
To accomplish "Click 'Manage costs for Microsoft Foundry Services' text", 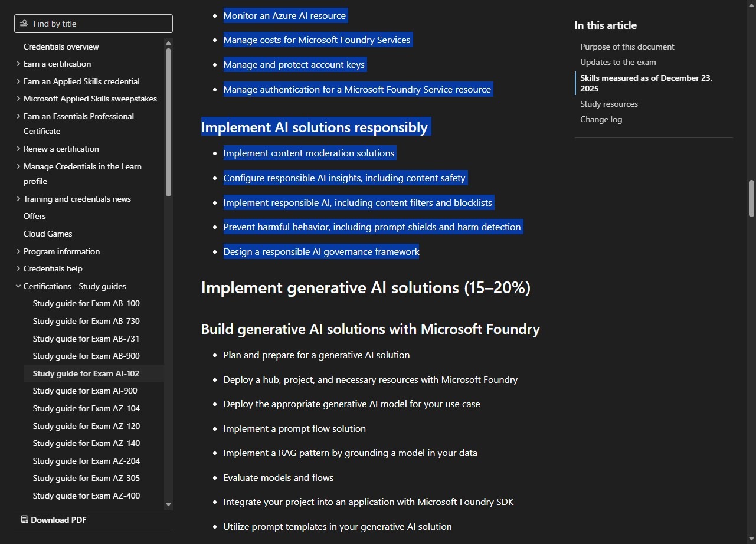I will pos(317,40).
